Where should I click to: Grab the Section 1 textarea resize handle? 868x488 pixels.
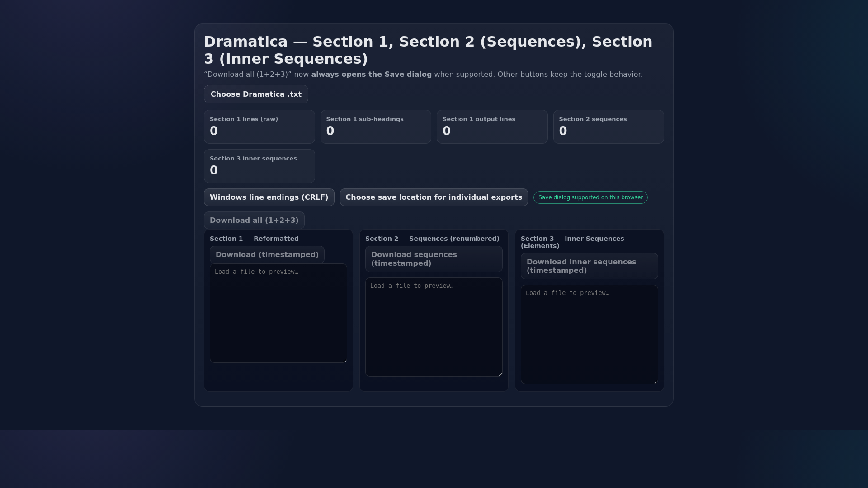[x=344, y=360]
